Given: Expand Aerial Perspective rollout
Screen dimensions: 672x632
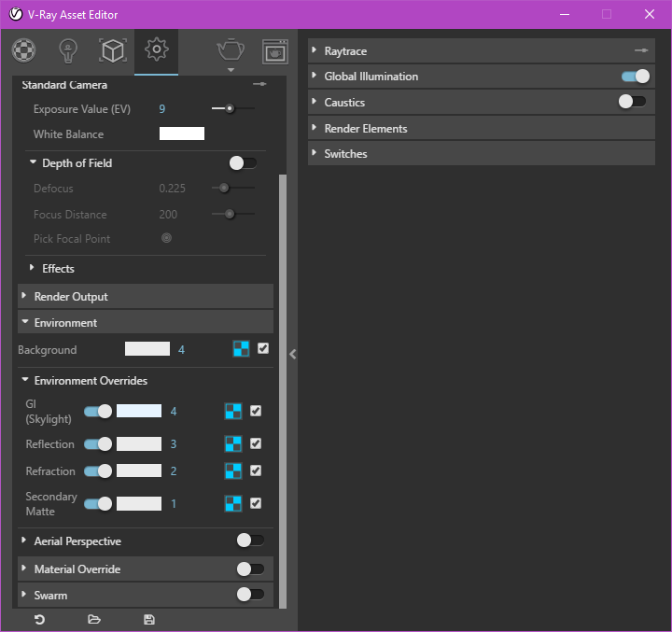Looking at the screenshot, I should point(24,541).
